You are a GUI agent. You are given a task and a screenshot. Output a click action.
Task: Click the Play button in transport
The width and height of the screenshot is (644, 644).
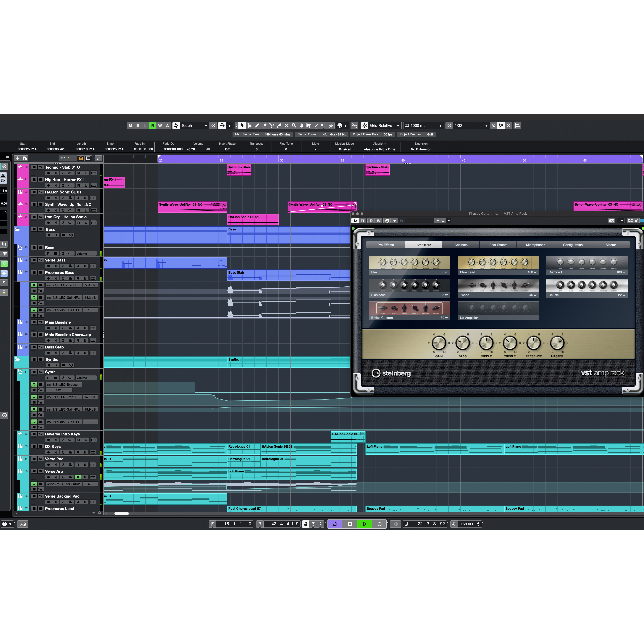[x=364, y=524]
